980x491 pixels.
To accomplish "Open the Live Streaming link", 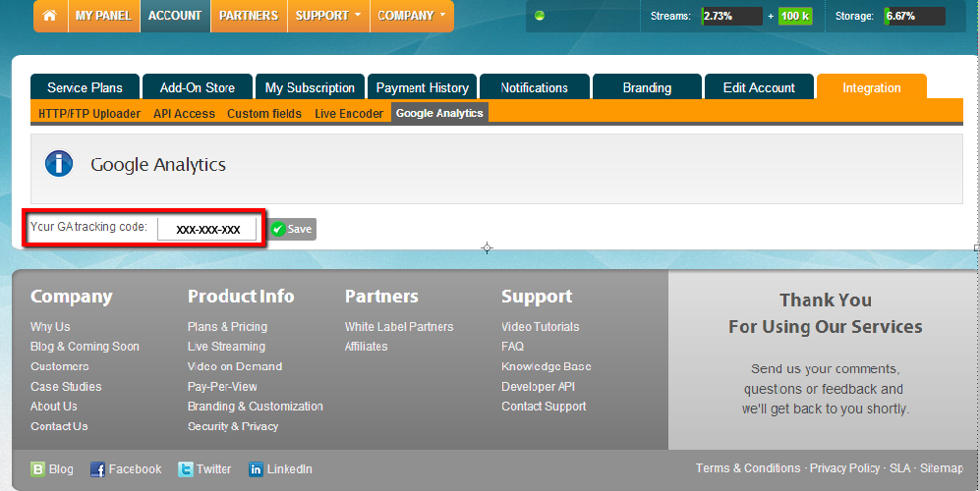I will coord(226,347).
